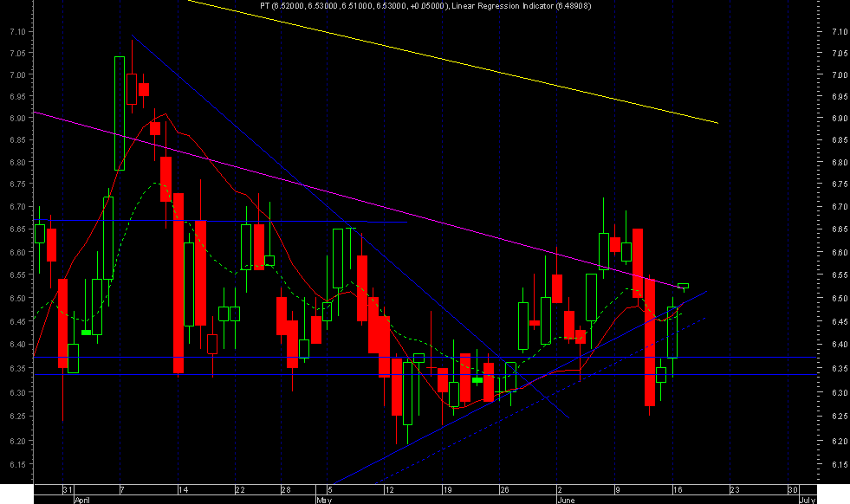Viewport: 850px width, 504px height.
Task: Select the dashed blue ascending trendline
Action: [x=540, y=401]
